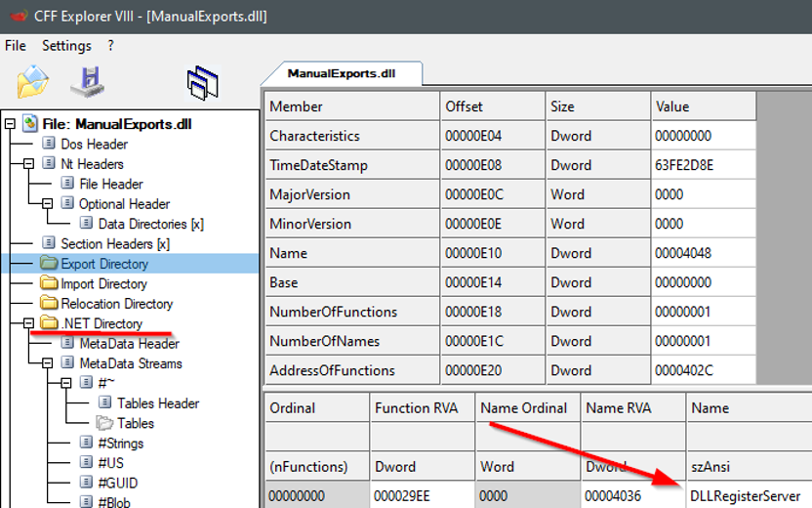Click the NumberOfFunctions member cell
This screenshot has width=812, height=508.
coord(352,312)
